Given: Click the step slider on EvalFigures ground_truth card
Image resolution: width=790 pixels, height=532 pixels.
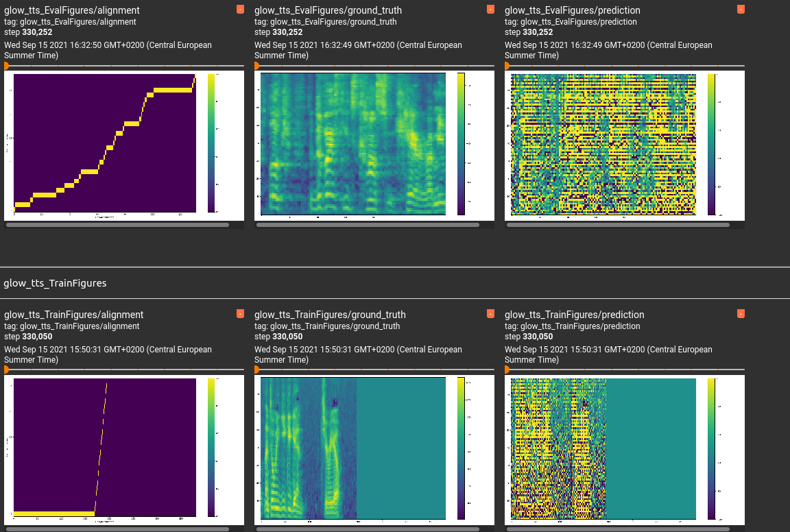Looking at the screenshot, I should pyautogui.click(x=374, y=65).
